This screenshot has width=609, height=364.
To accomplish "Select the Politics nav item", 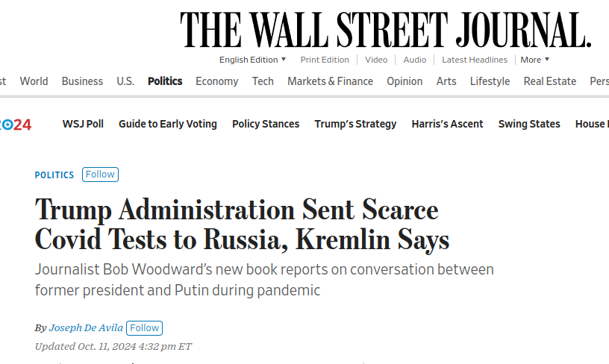I will (165, 81).
